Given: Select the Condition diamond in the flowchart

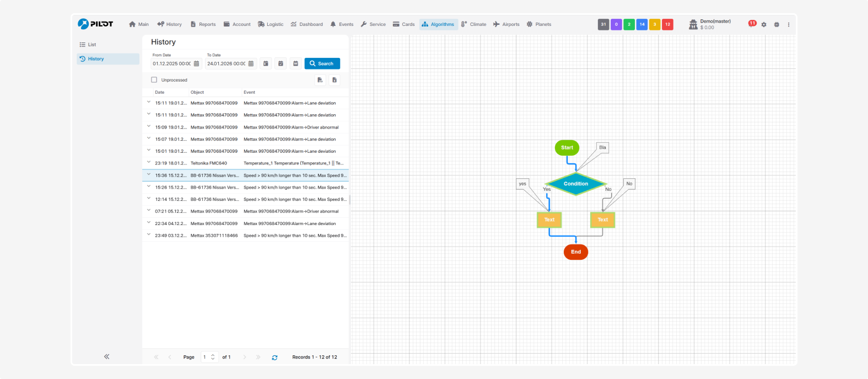Looking at the screenshot, I should click(x=575, y=184).
